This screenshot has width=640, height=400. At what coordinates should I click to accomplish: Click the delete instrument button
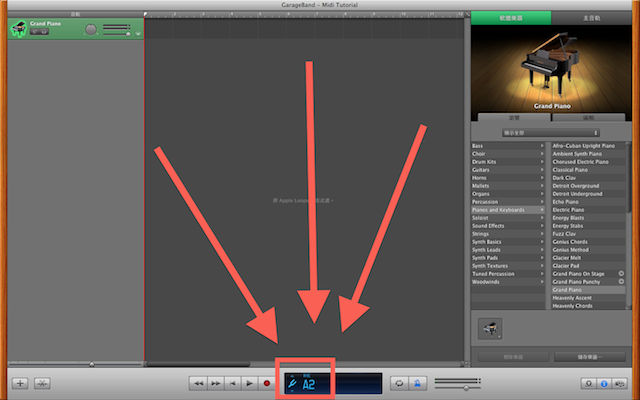coord(513,357)
